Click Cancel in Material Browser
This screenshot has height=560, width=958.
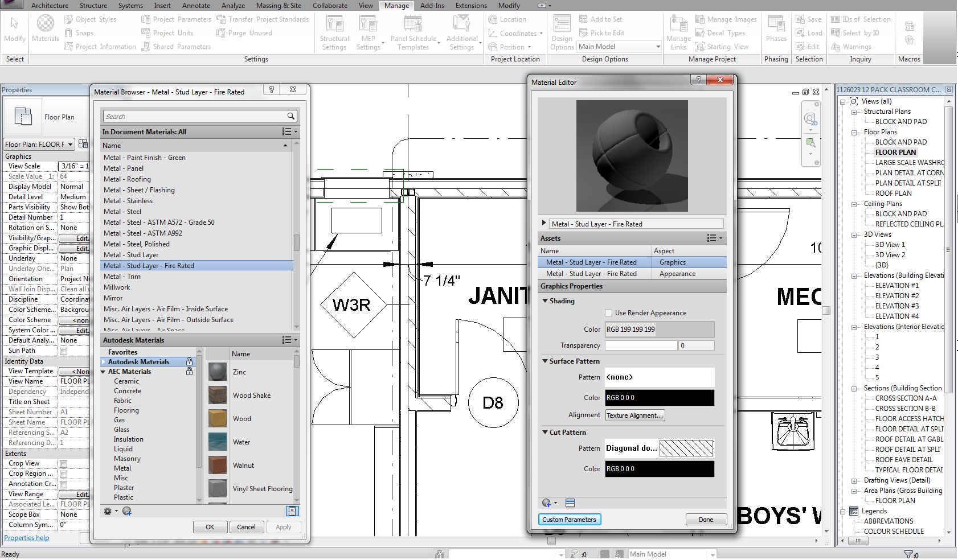click(x=246, y=527)
